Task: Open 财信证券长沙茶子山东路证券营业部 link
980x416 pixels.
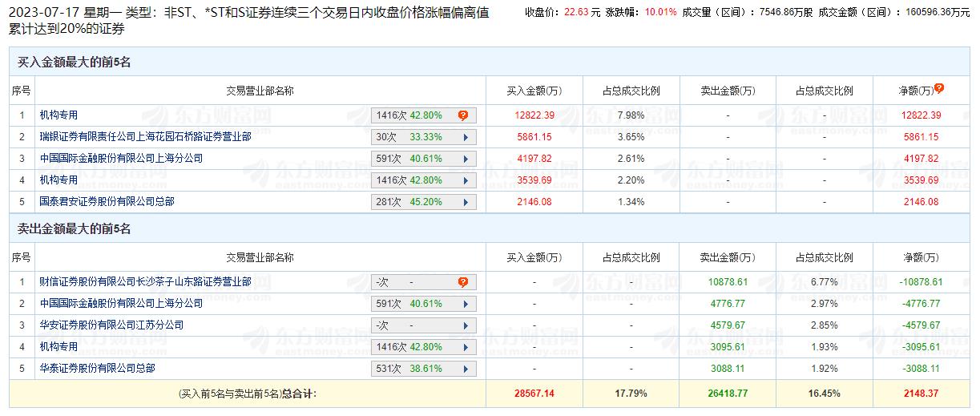Action: click(x=145, y=282)
